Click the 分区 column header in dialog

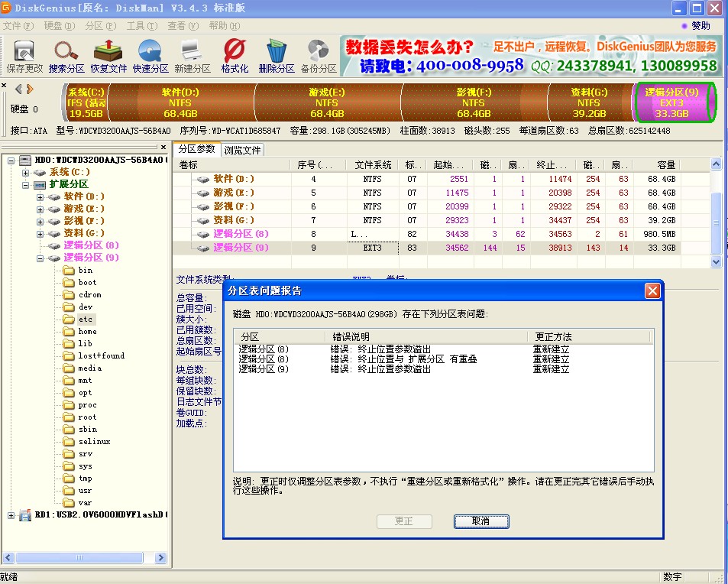tap(280, 337)
